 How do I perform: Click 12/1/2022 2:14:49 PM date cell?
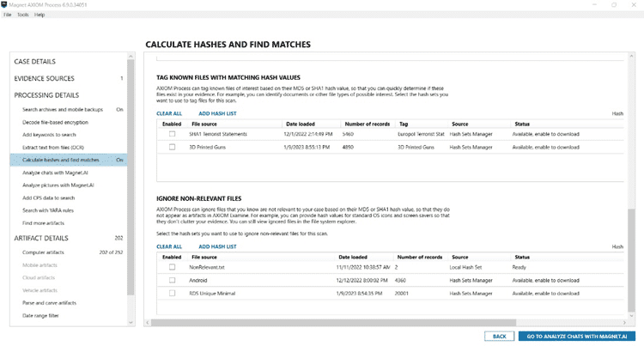coord(308,134)
